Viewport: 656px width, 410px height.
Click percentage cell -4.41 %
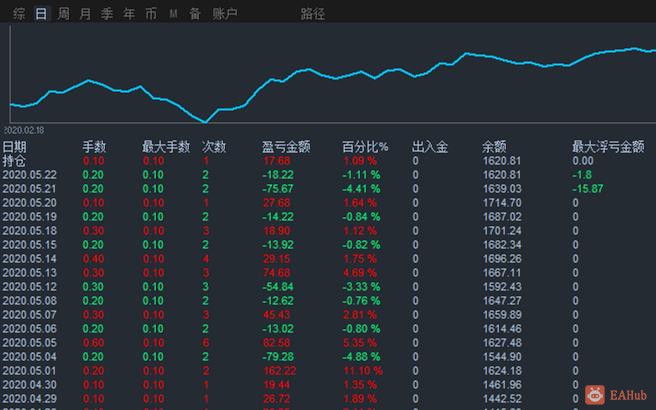coord(361,189)
